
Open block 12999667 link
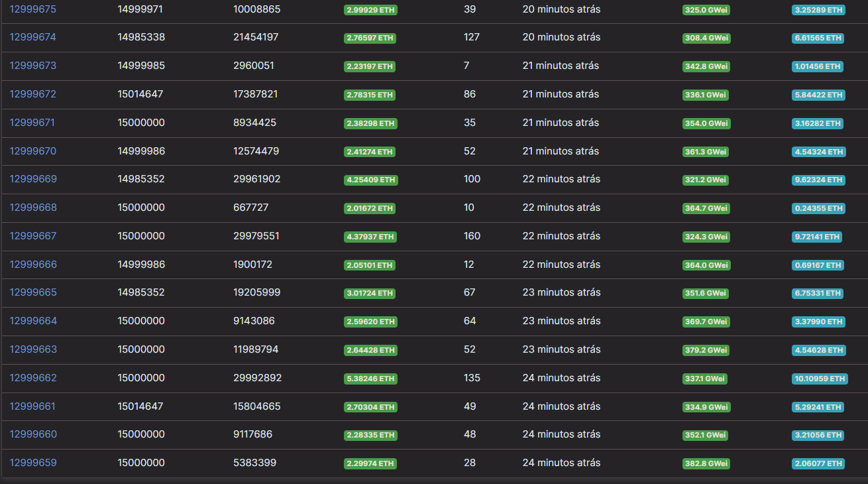coord(33,236)
